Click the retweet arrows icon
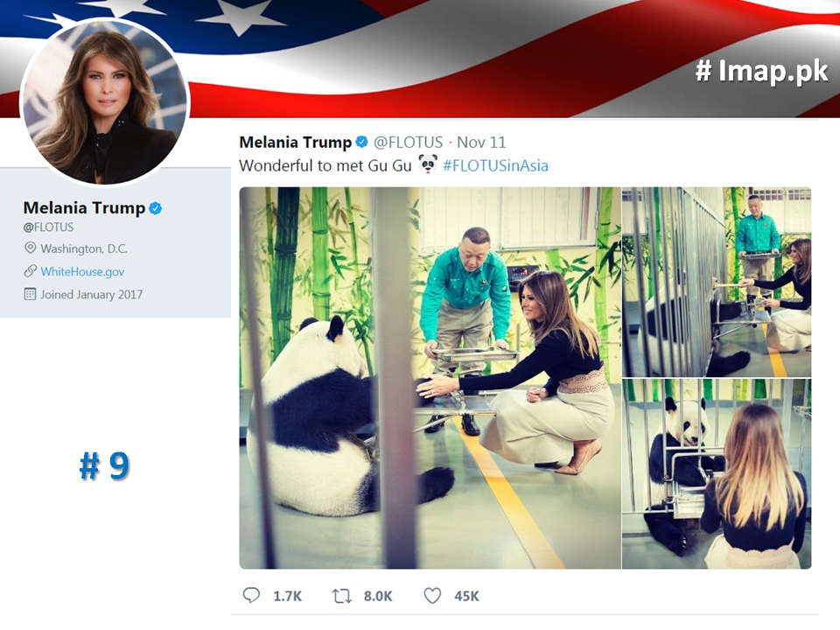840x630 pixels. point(342,596)
